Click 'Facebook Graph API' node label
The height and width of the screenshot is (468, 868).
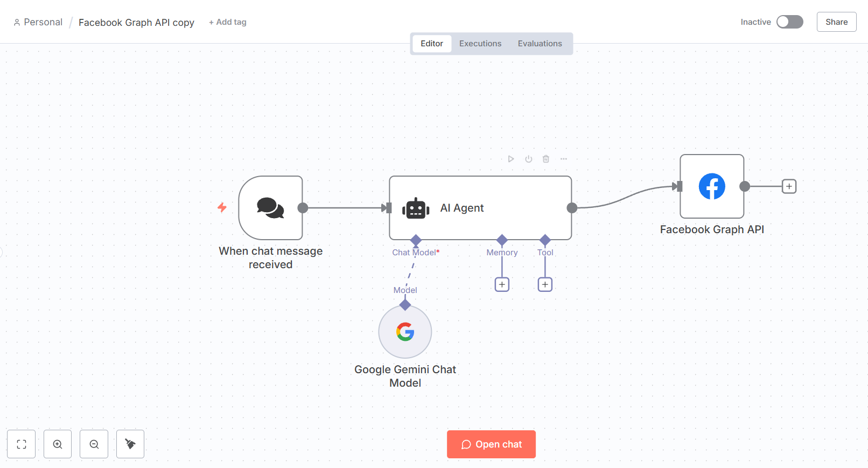tap(712, 229)
